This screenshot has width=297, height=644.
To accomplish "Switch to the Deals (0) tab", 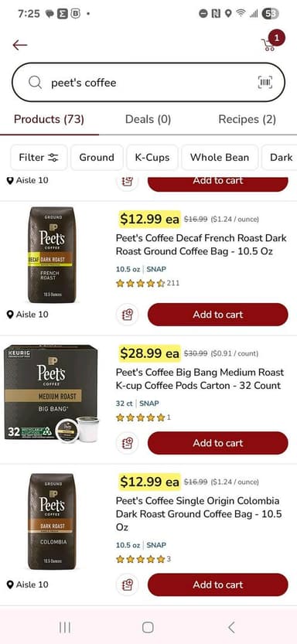I will [x=148, y=119].
